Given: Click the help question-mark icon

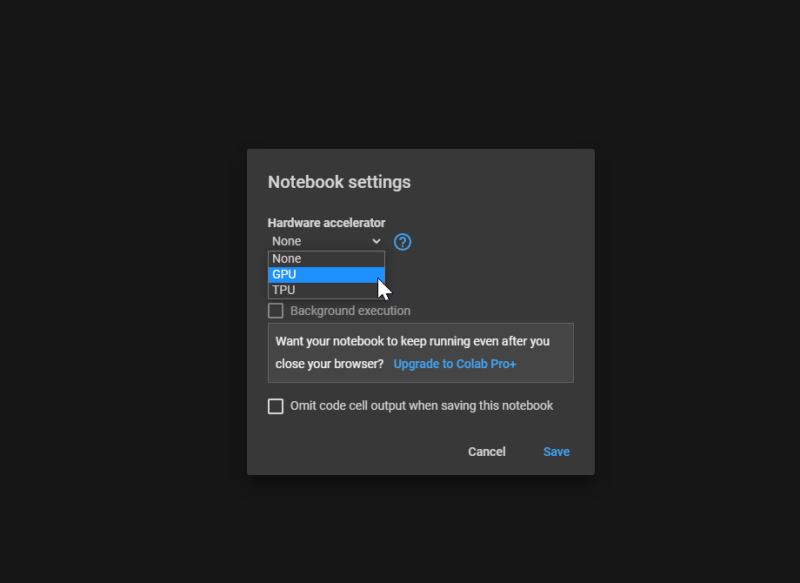Looking at the screenshot, I should tap(403, 242).
